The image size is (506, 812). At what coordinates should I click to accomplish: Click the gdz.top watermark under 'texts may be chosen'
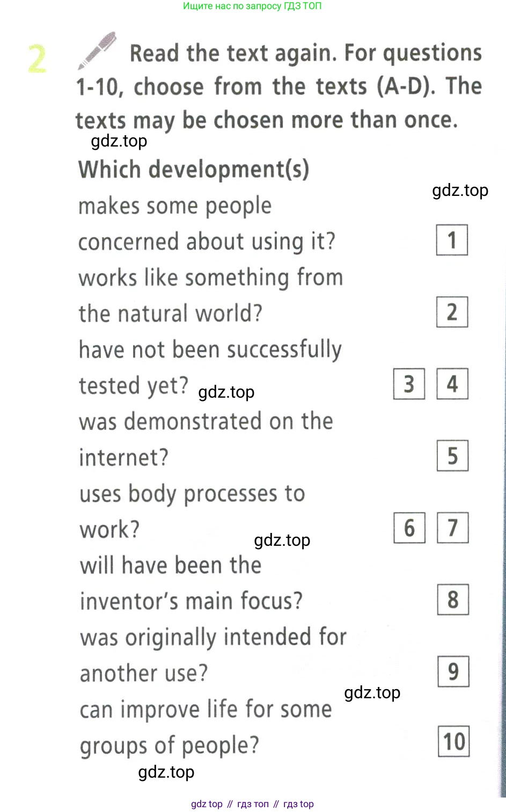(x=119, y=141)
